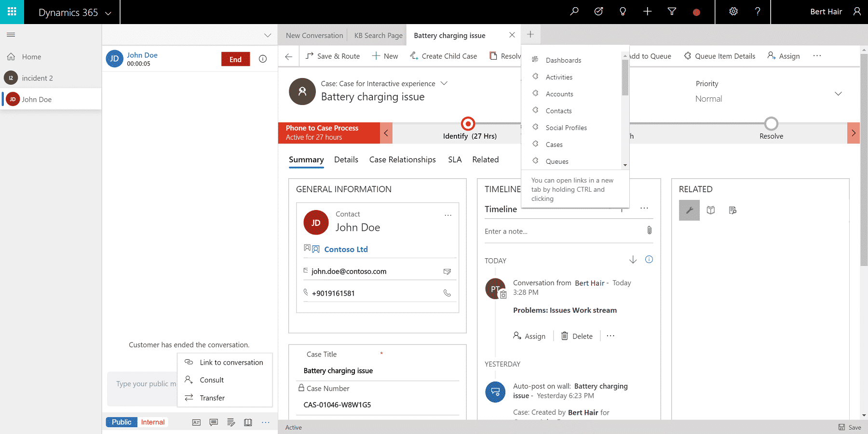Expand the Priority header chevron
The image size is (868, 434).
(x=838, y=93)
